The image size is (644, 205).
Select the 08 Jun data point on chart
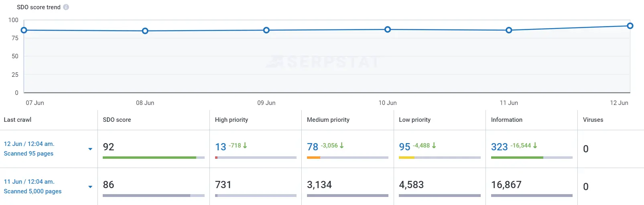pos(145,31)
